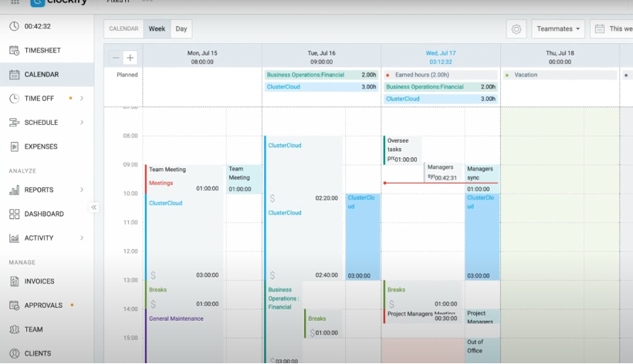Click Wednesday Earned hours (2.00h) row

pos(441,75)
